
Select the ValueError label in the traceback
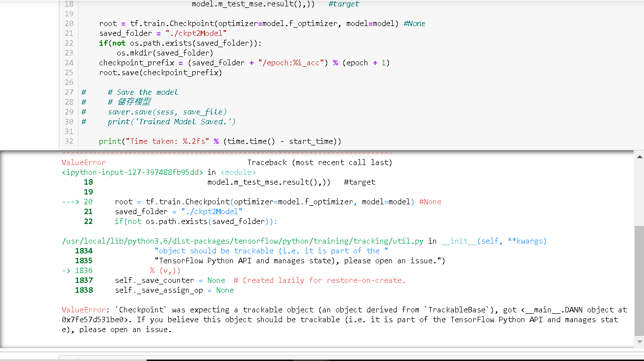point(83,162)
